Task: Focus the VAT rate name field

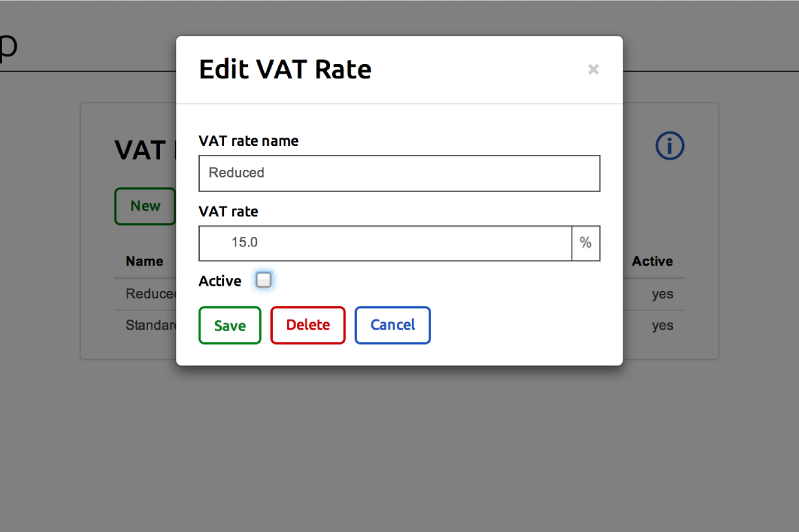Action: (x=399, y=173)
